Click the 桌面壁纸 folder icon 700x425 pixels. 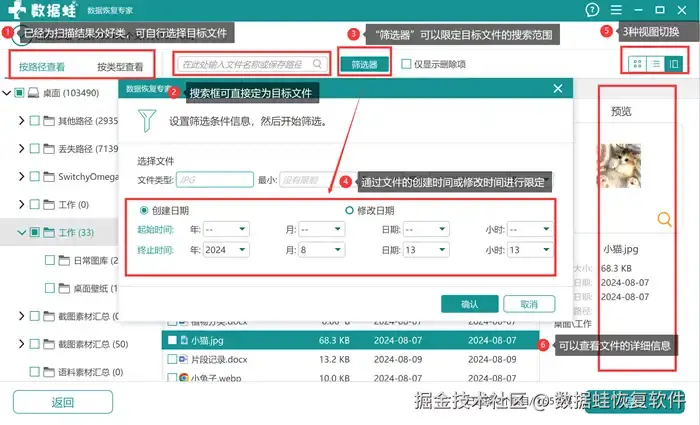(64, 288)
